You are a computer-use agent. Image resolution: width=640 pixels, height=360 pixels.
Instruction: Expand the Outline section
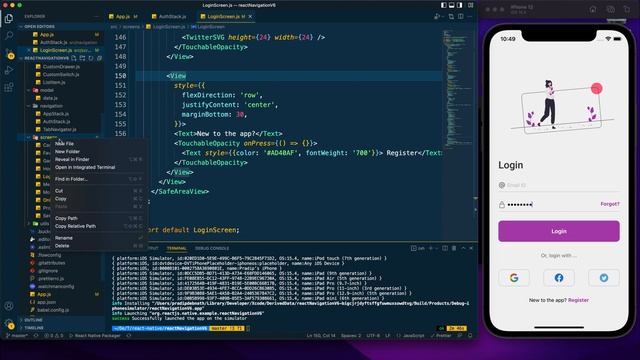(33, 320)
